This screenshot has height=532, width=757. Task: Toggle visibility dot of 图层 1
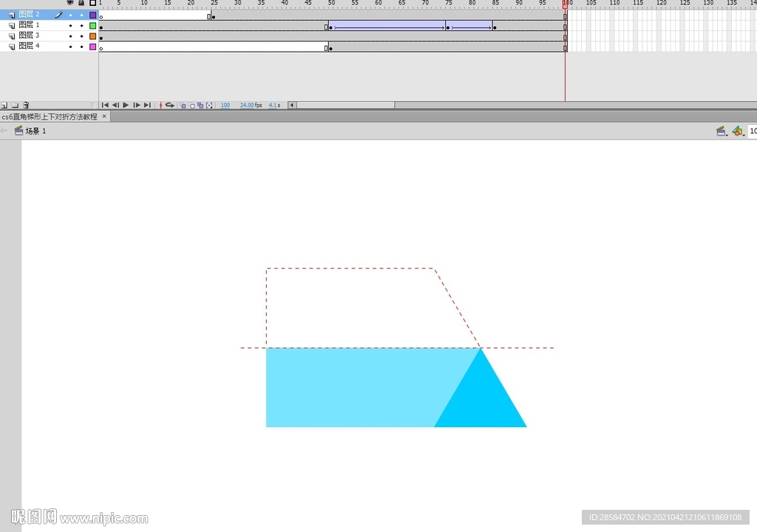(x=70, y=26)
